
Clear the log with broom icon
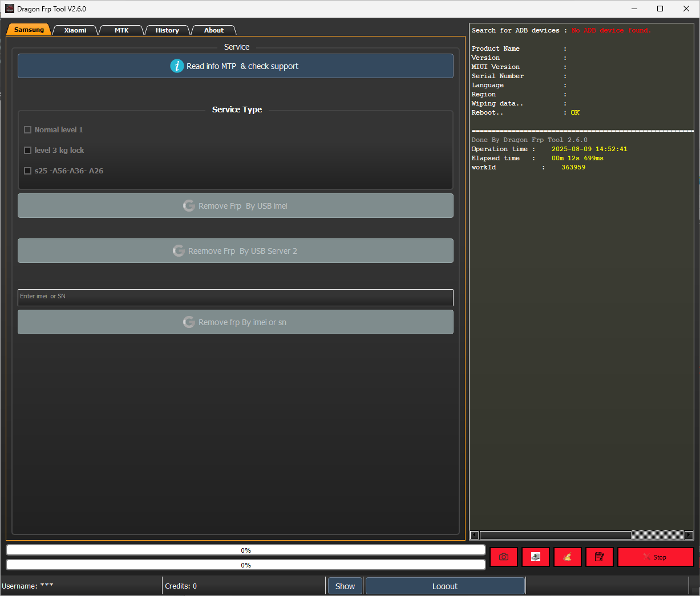coord(568,557)
